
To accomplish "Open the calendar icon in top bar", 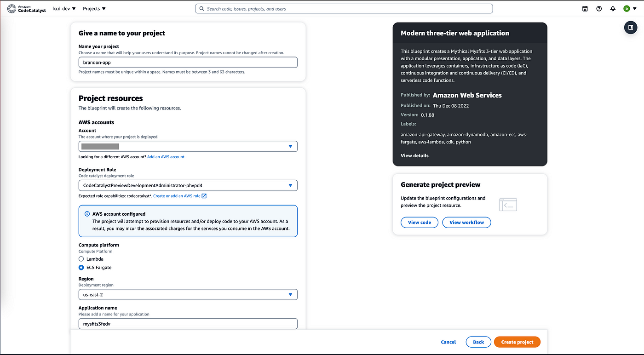I will (585, 9).
